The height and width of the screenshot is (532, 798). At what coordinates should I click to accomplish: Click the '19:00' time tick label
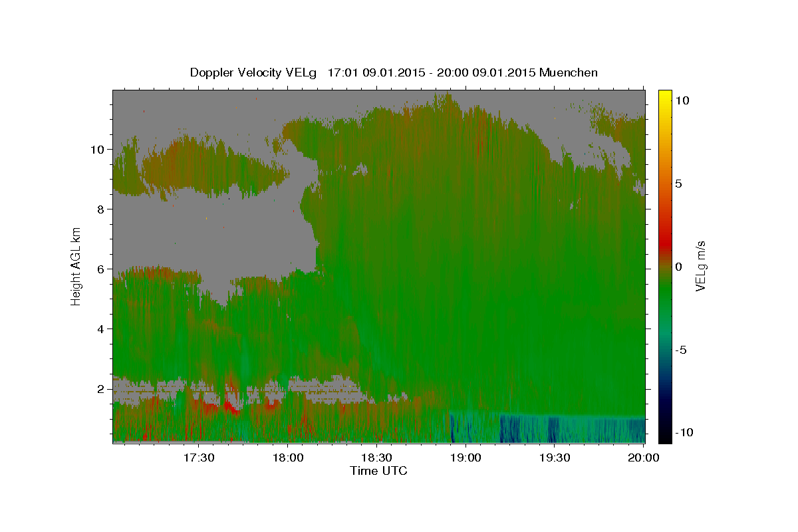pos(465,458)
